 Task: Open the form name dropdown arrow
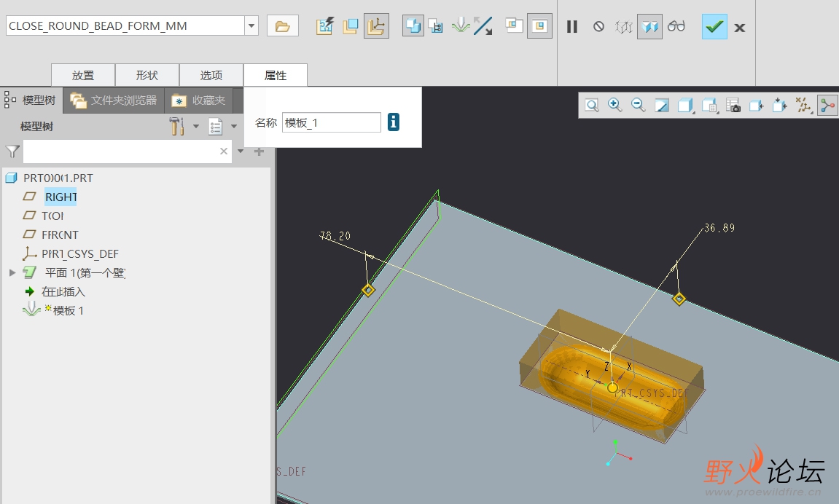tap(251, 25)
